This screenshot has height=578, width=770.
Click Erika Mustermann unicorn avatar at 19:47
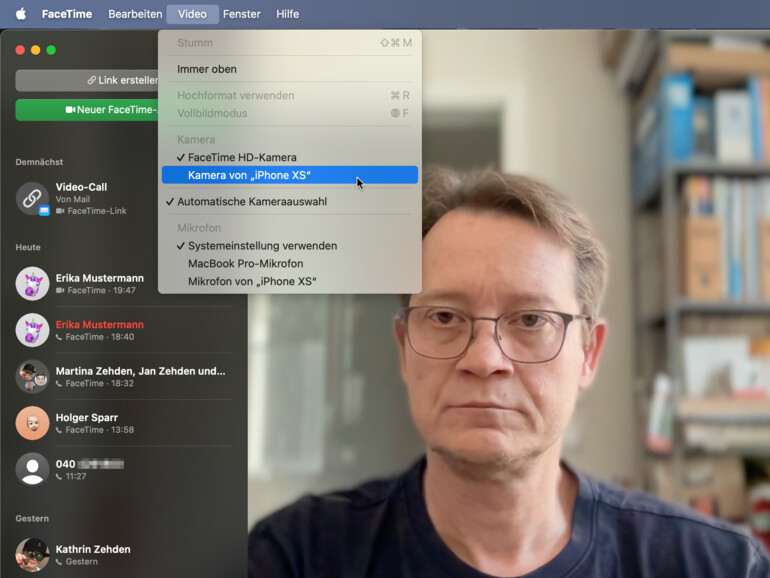[x=32, y=283]
